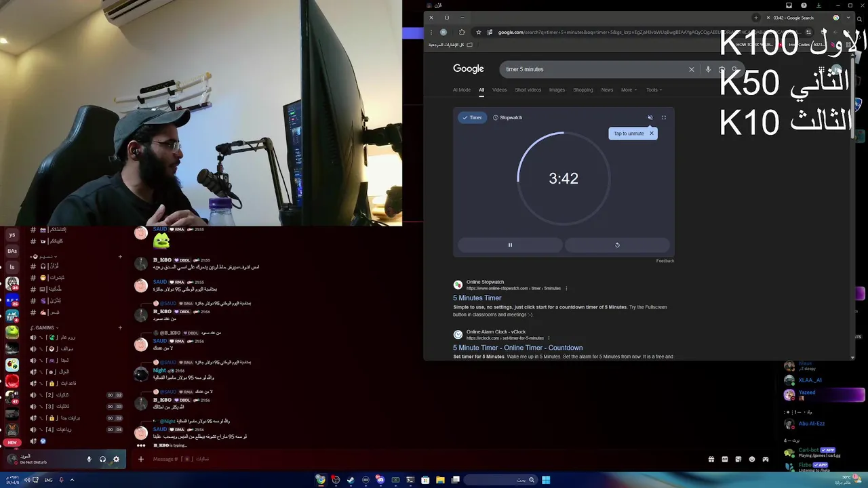868x488 pixels.
Task: Show Images search results
Action: (557, 90)
